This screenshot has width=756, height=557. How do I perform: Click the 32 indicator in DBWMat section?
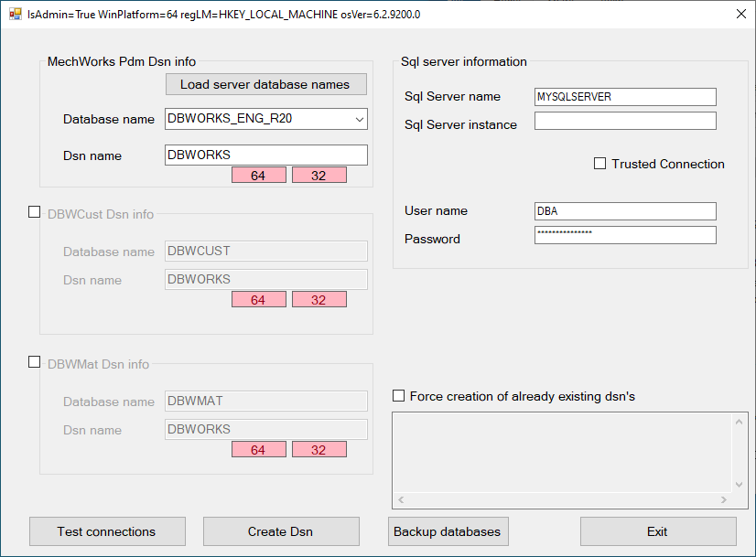319,449
